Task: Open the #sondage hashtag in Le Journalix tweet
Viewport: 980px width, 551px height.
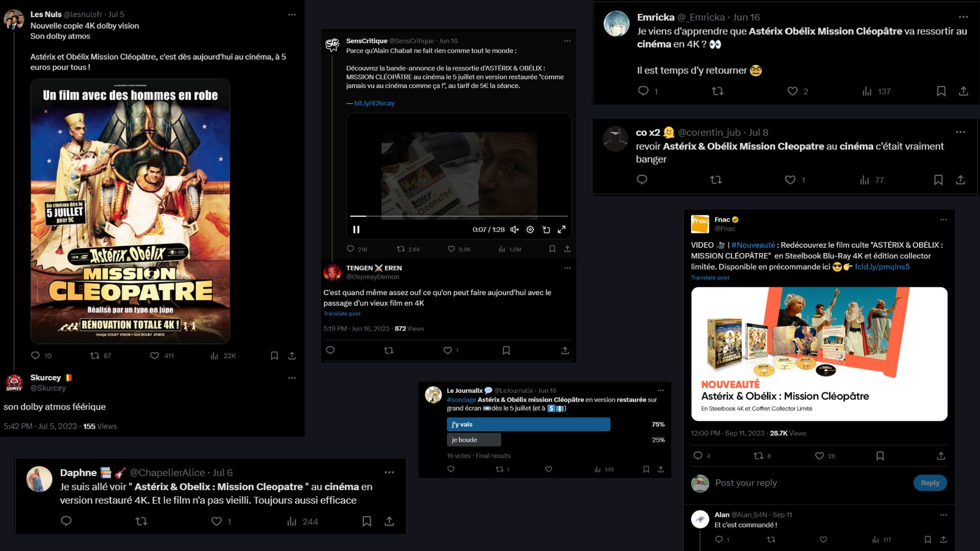Action: point(461,399)
